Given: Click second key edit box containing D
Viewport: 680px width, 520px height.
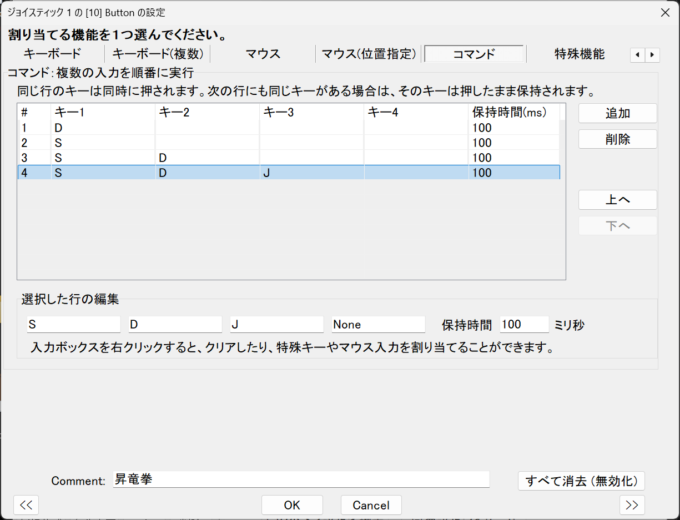Looking at the screenshot, I should click(x=175, y=324).
